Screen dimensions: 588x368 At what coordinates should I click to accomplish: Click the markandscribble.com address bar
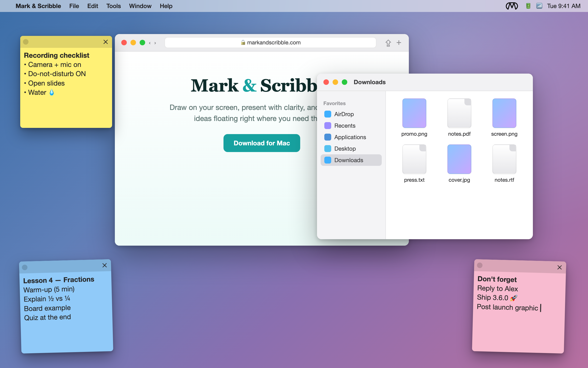270,43
